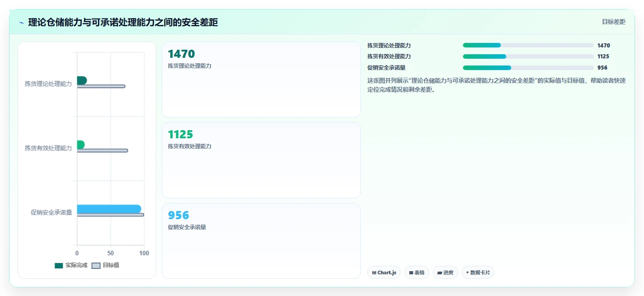Click the value 1125 beside progress bar

point(603,56)
